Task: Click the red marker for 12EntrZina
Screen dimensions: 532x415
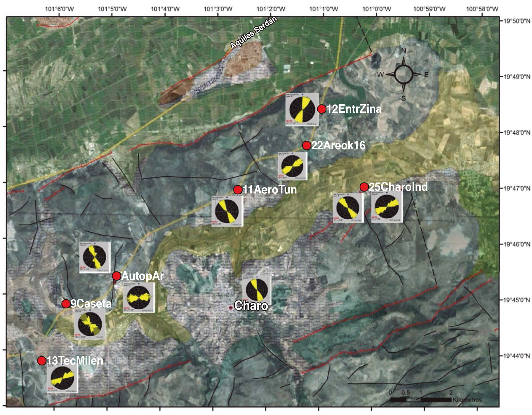Action: 322,109
